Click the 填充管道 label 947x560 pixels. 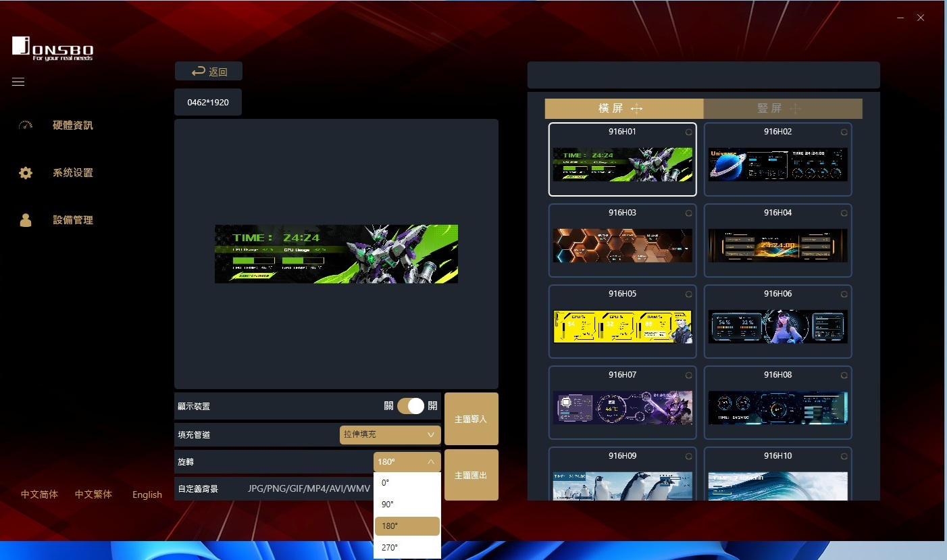click(194, 435)
